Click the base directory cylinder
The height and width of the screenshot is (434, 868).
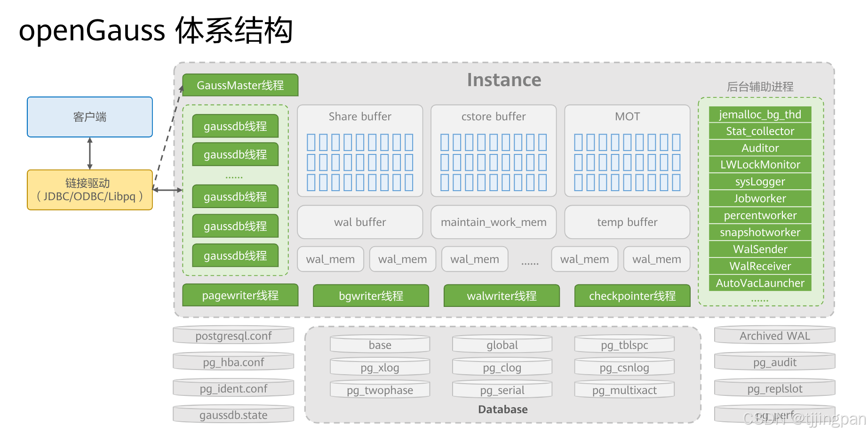(x=380, y=344)
